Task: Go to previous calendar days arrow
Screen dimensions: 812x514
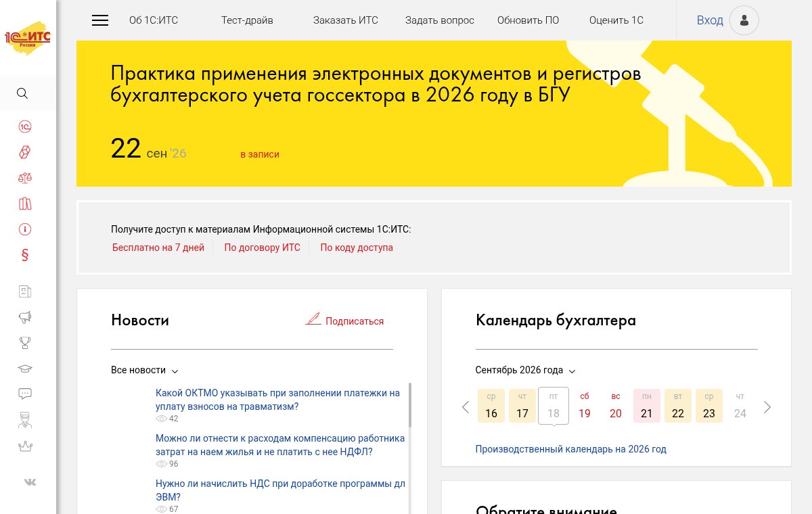Action: (x=466, y=407)
